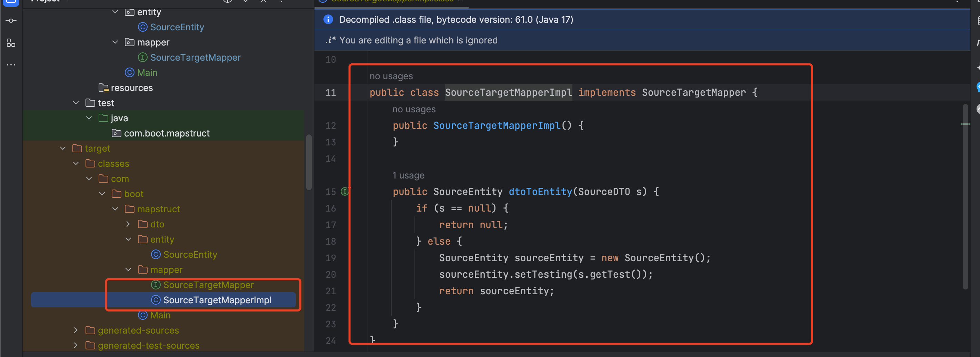980x357 pixels.
Task: Click the classes folder icon
Action: (x=90, y=163)
